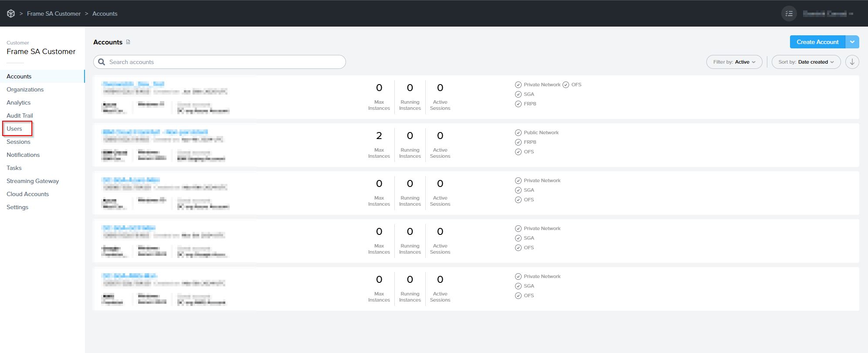
Task: Go to Organizations in the sidebar
Action: point(25,89)
